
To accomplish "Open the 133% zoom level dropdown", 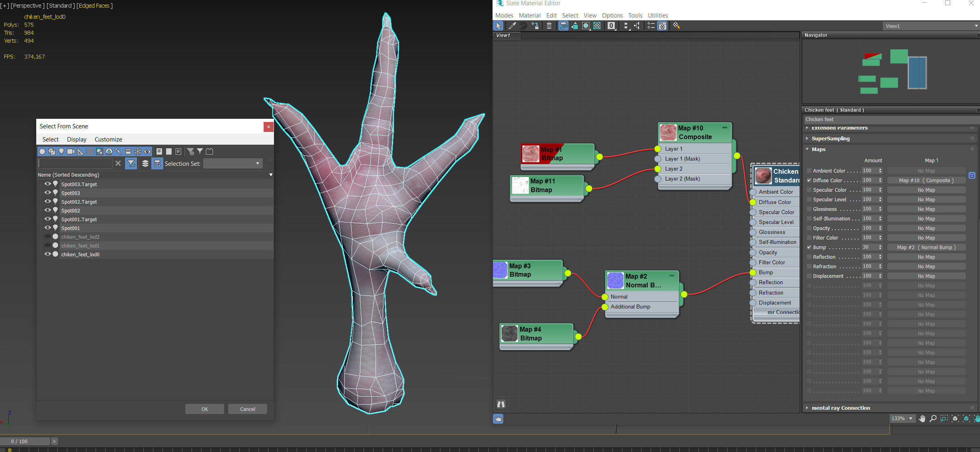I will 910,419.
